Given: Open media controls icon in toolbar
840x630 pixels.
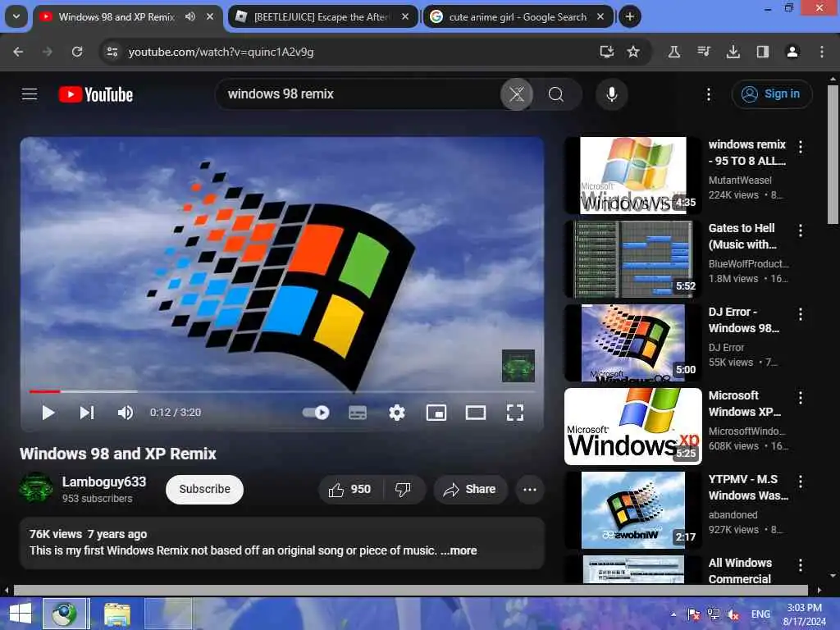Looking at the screenshot, I should click(704, 52).
